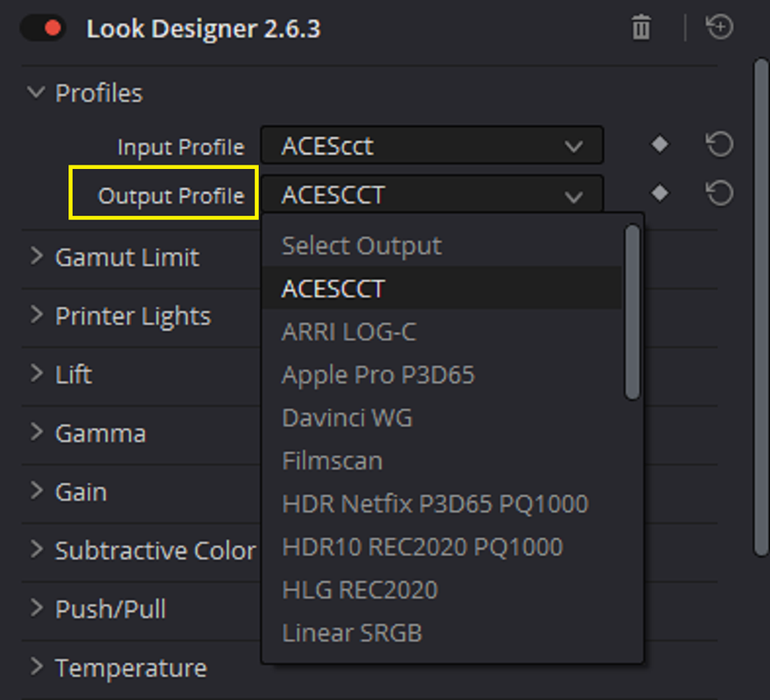Toggle Look Designer 2.6.3 plugin enable switch
The image size is (770, 700).
pyautogui.click(x=43, y=28)
